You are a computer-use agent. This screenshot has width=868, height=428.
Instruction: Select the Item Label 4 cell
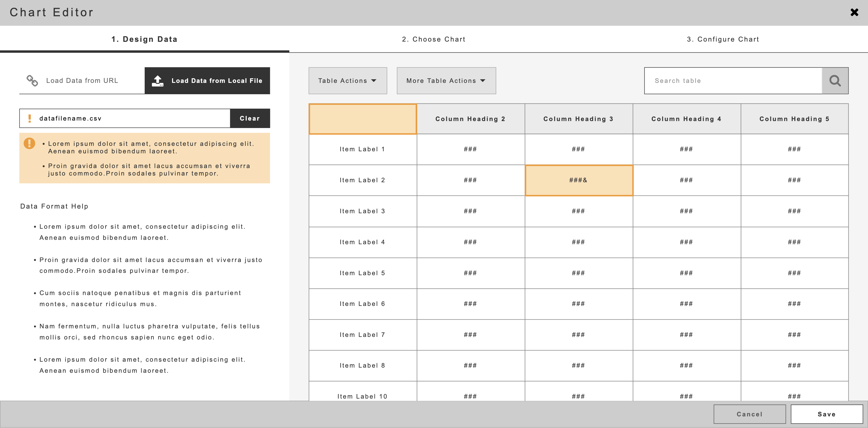tap(362, 242)
